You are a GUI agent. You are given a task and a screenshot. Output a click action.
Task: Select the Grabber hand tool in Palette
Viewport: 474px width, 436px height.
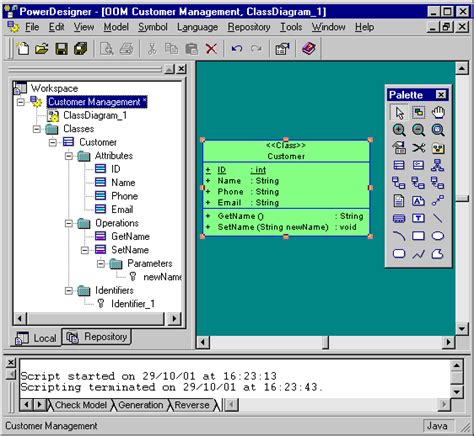coord(438,113)
